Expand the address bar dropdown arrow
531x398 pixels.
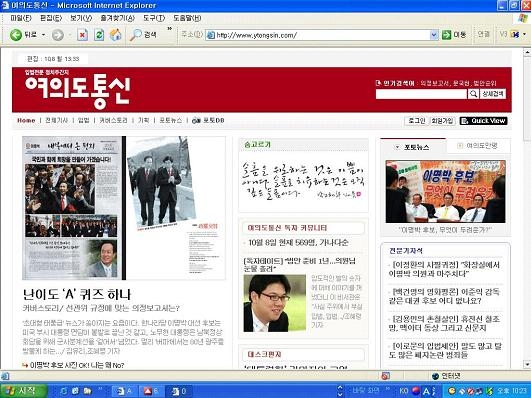click(434, 35)
